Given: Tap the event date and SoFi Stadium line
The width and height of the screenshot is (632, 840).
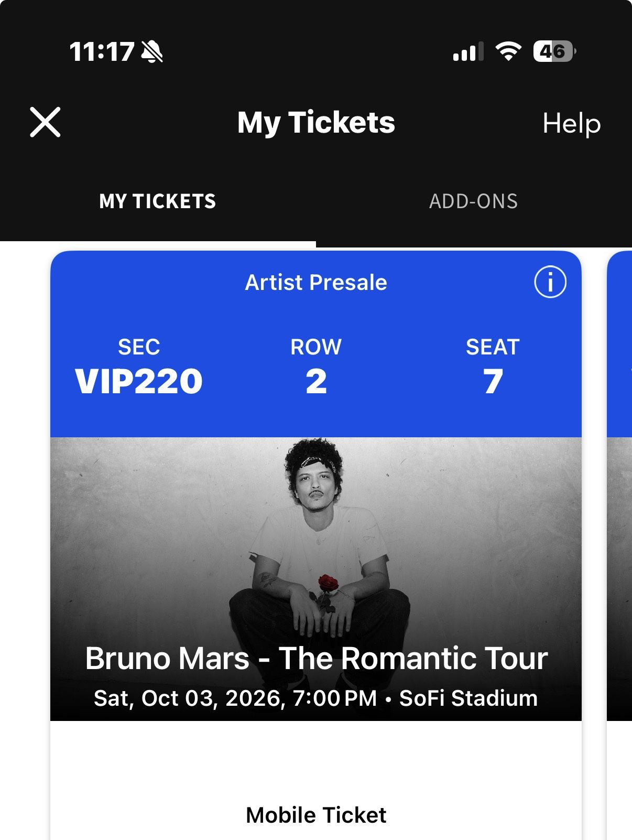Looking at the screenshot, I should click(316, 698).
